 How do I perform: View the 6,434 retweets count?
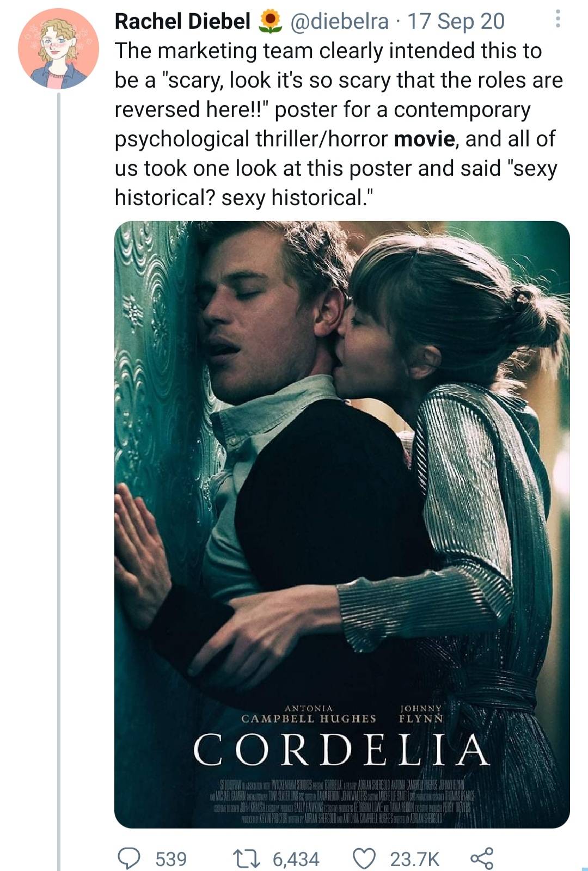(x=295, y=859)
